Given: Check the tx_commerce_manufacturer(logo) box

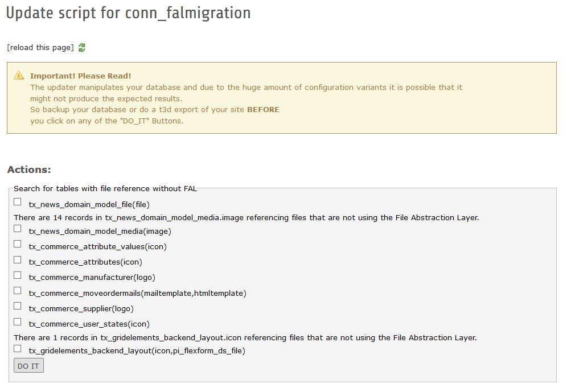Looking at the screenshot, I should click(x=18, y=275).
